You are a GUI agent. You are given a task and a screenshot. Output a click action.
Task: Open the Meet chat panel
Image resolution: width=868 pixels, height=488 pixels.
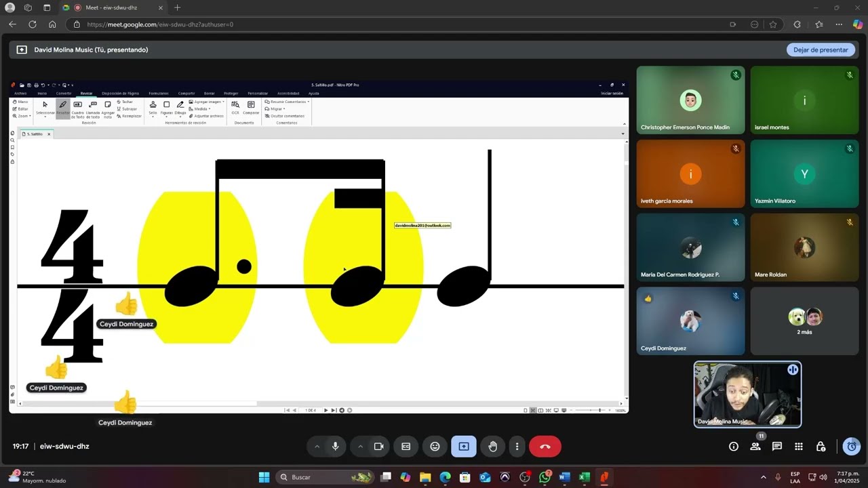pos(777,447)
